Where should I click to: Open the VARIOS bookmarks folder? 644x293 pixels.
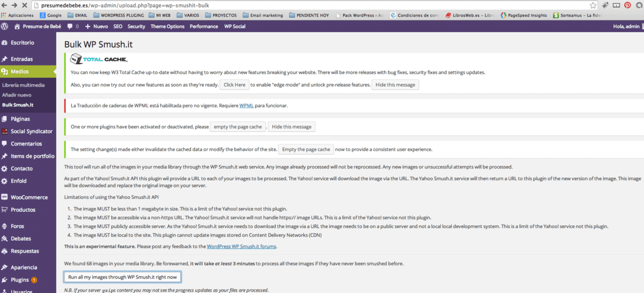pyautogui.click(x=188, y=15)
